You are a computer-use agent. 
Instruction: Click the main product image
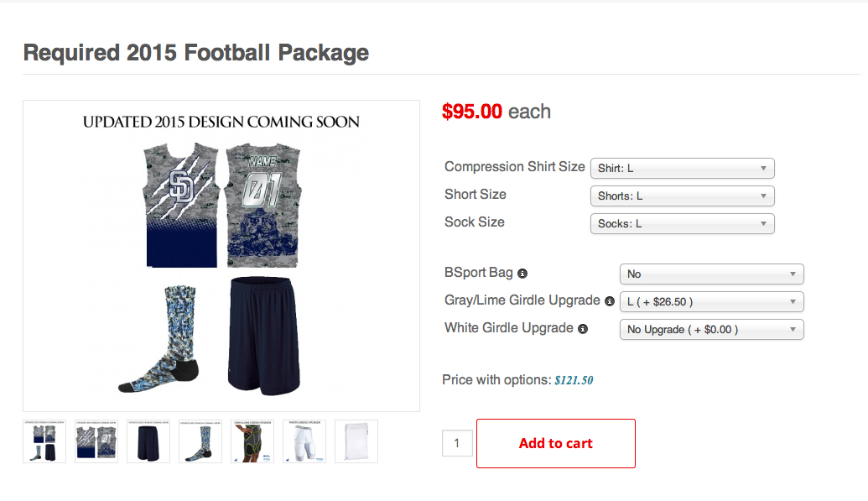(x=221, y=256)
